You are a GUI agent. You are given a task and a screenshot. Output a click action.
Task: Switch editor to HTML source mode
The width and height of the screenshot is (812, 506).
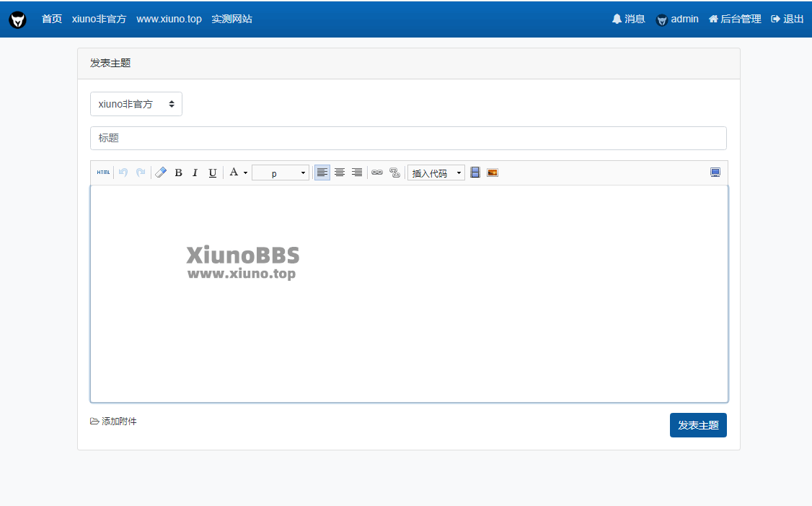click(x=104, y=173)
